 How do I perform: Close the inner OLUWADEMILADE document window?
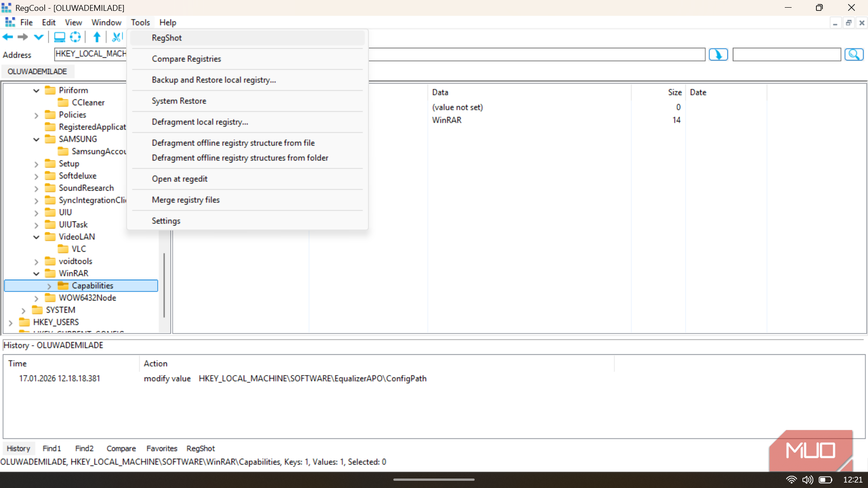[862, 23]
